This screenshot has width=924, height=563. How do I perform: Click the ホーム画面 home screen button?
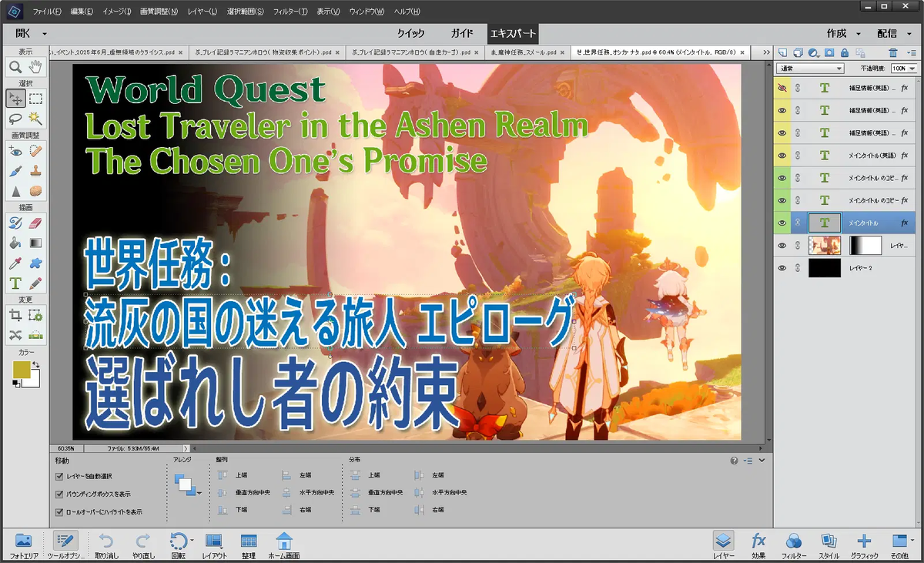283,545
